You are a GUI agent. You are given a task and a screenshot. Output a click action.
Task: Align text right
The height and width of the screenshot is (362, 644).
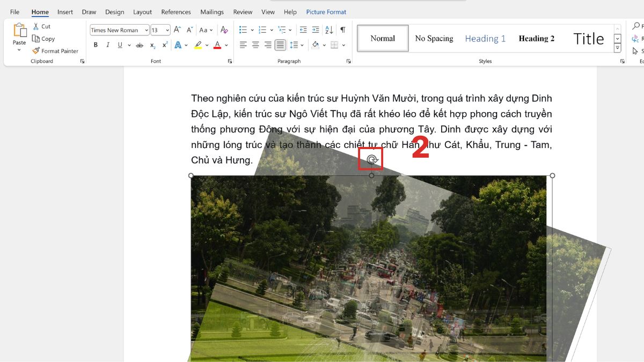click(x=268, y=45)
